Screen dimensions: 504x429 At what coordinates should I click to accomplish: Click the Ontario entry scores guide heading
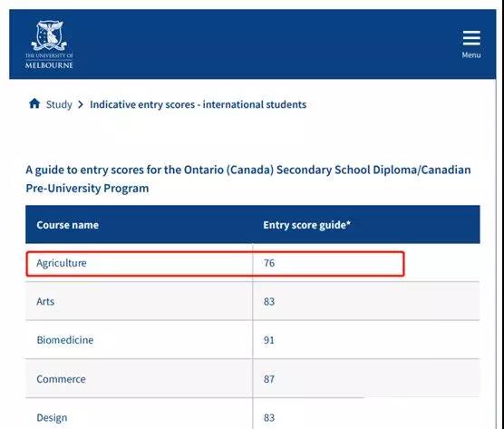(248, 179)
